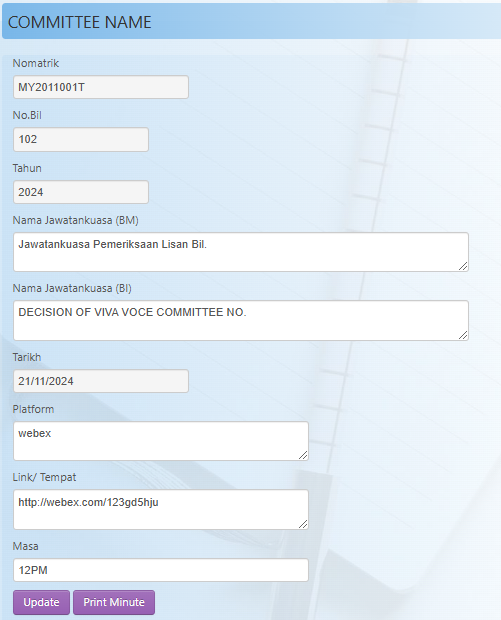The image size is (501, 620).
Task: Click into Nama Jawatankuasa (BI) textarea
Action: (241, 320)
